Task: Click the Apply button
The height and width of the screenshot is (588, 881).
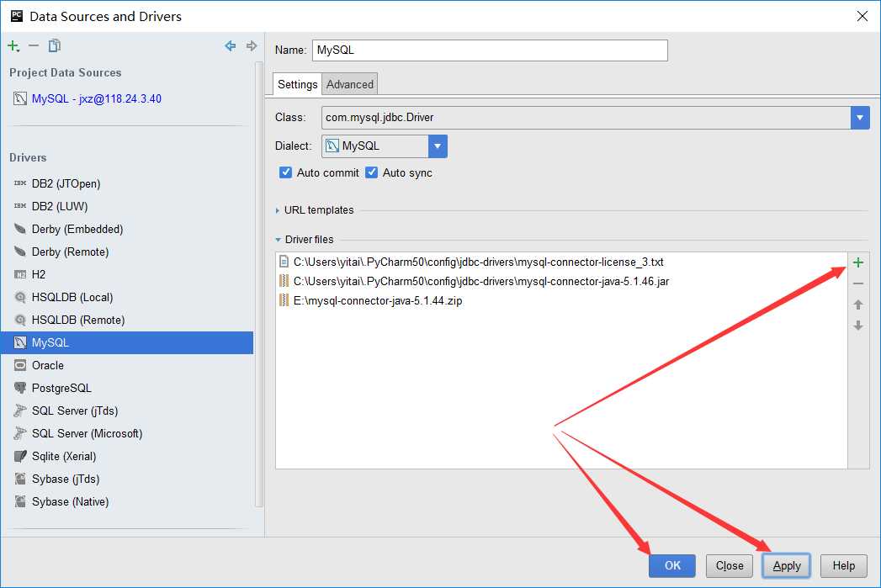Action: [786, 565]
